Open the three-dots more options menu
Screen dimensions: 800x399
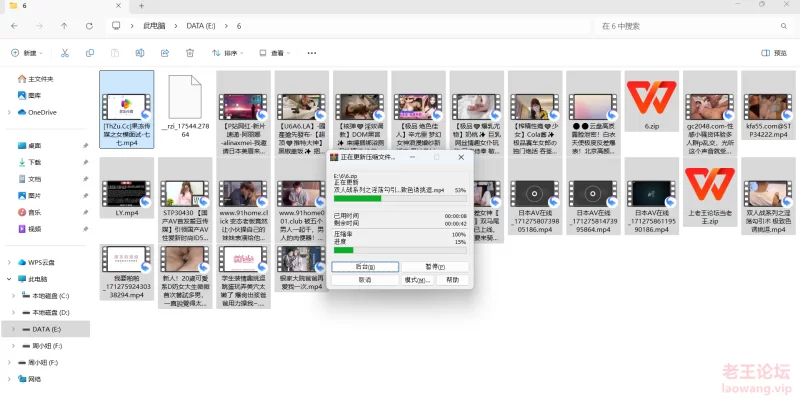click(312, 53)
